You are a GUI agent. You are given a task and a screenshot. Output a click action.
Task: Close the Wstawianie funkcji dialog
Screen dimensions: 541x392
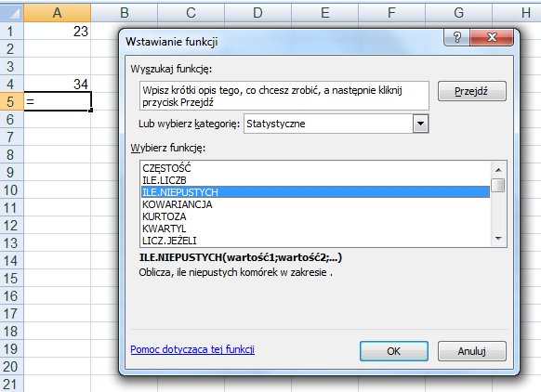click(492, 37)
